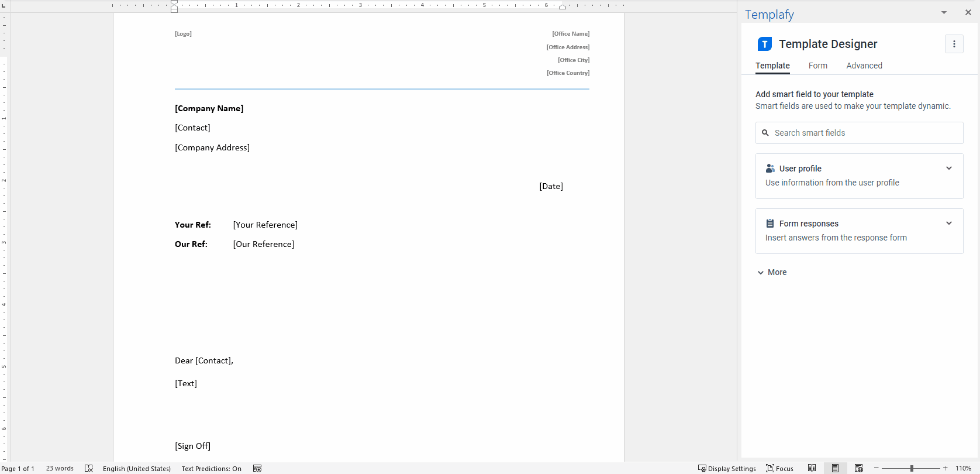Click the blue Templafy T logo icon

click(764, 44)
